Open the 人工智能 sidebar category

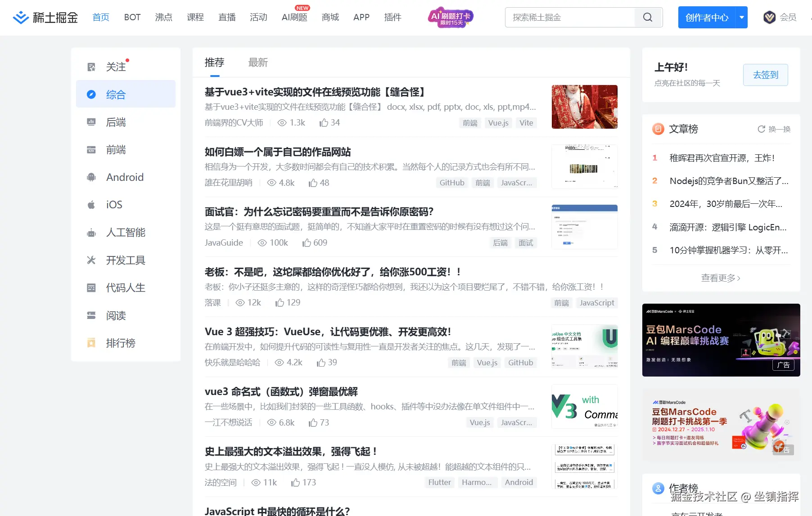126,233
